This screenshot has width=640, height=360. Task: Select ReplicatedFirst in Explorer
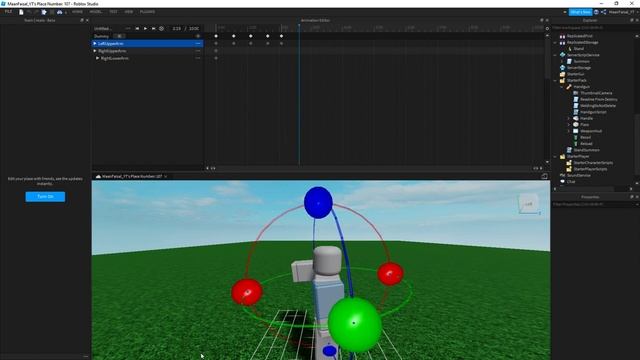tap(579, 36)
